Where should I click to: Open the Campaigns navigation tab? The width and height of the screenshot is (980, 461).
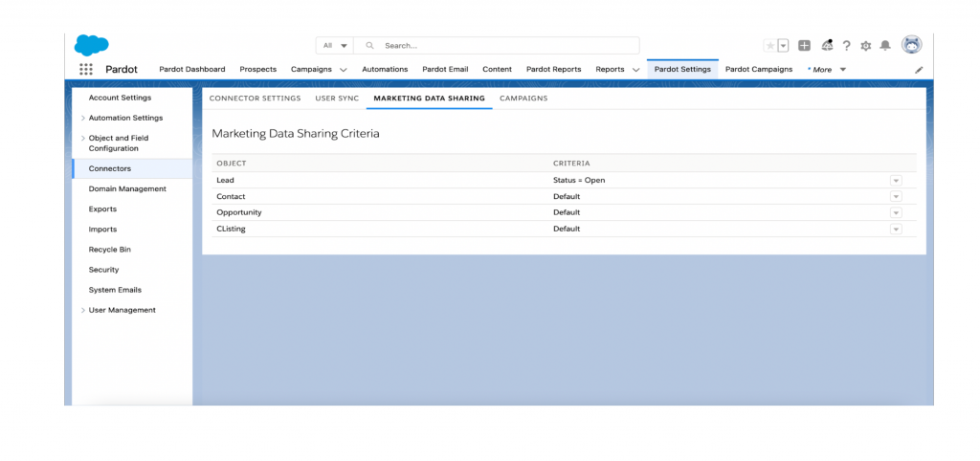point(311,69)
